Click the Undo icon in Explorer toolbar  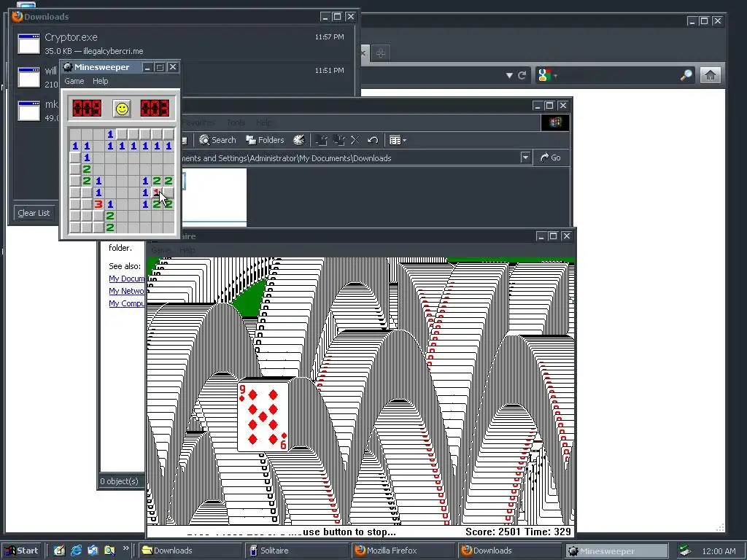(373, 140)
